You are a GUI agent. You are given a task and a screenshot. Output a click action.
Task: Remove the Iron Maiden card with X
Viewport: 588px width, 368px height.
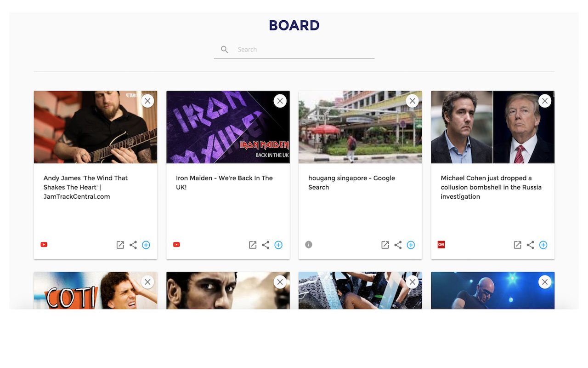280,101
